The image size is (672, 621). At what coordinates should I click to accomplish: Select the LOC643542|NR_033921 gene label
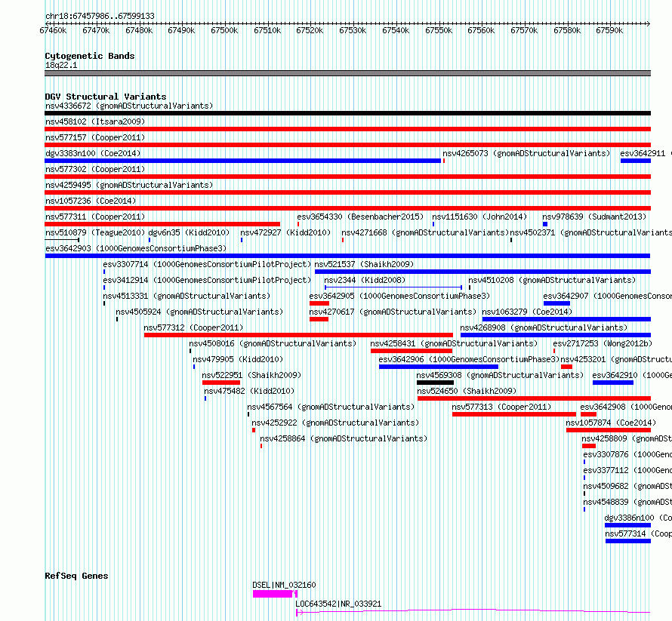[338, 604]
